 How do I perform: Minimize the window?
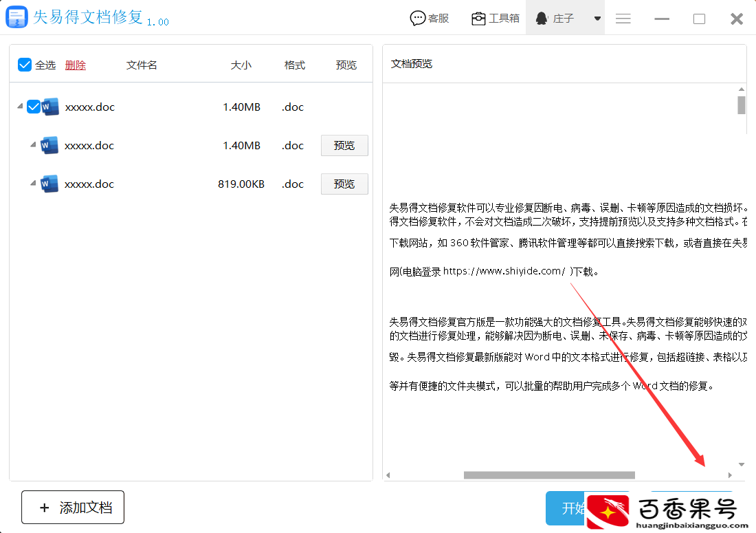point(661,19)
